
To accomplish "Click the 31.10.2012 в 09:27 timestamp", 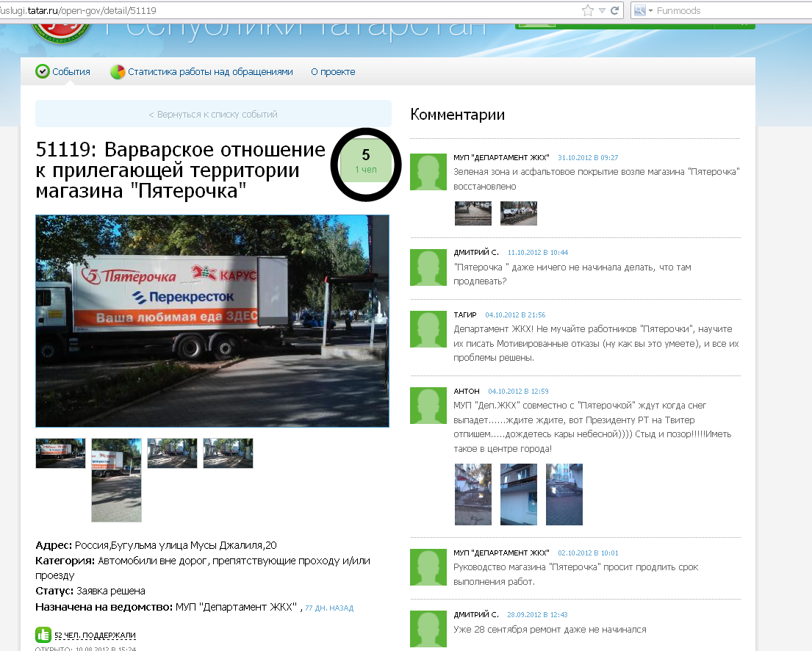I will pos(588,157).
